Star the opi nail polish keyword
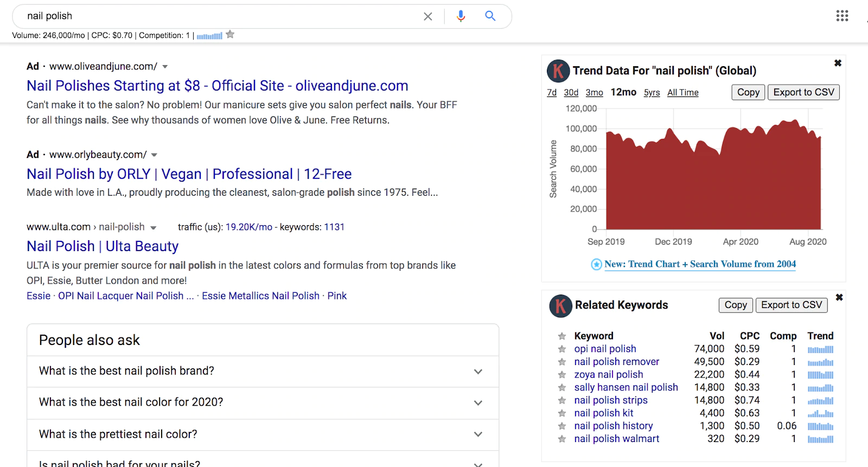This screenshot has height=467, width=868. [x=562, y=349]
